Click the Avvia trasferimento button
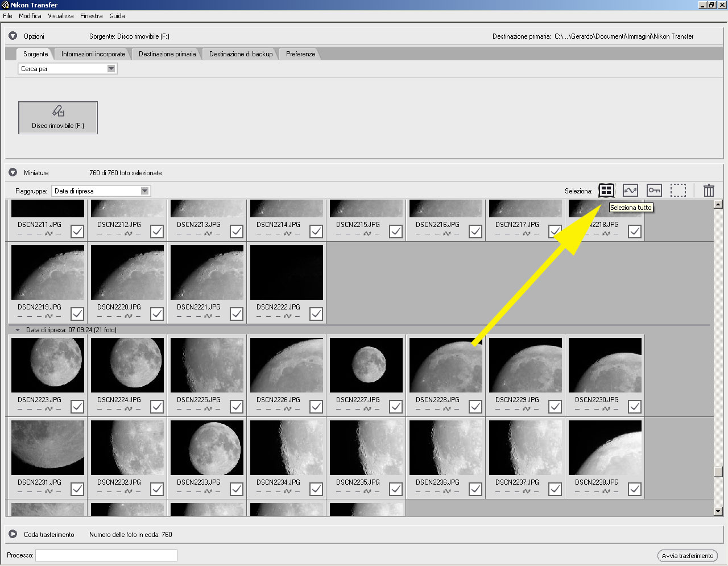Image resolution: width=728 pixels, height=566 pixels. [687, 556]
